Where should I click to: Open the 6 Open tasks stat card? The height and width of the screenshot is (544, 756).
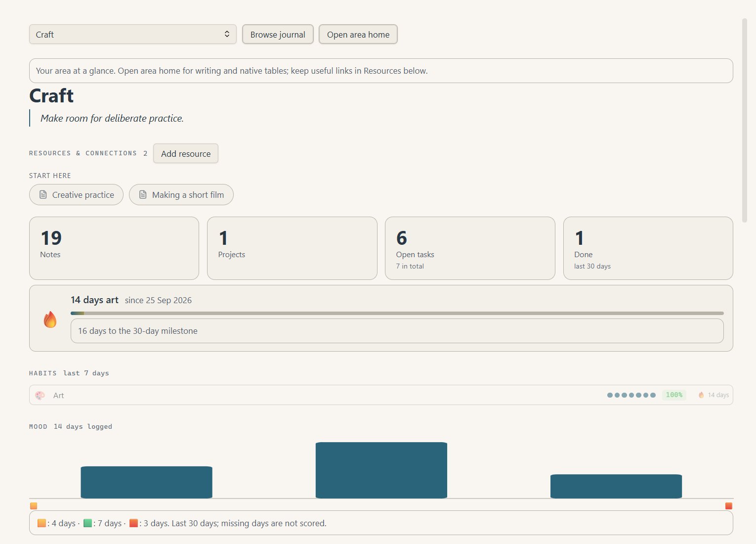pos(470,248)
